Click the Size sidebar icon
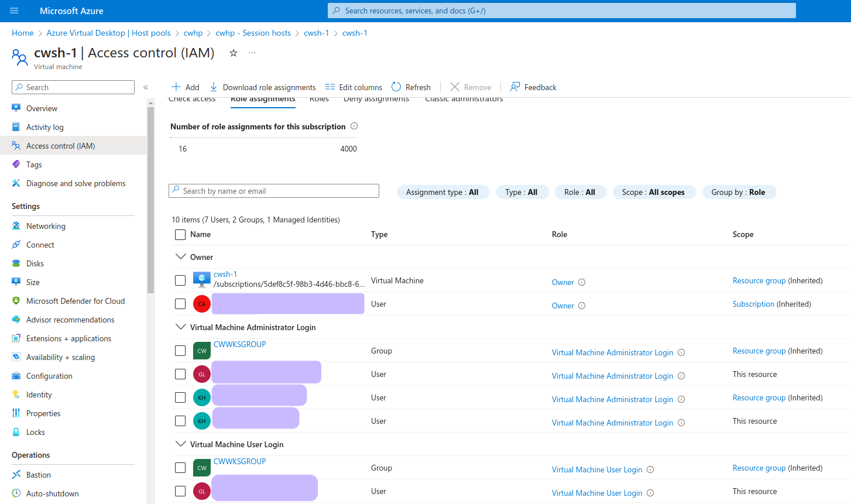The image size is (851, 504). click(x=16, y=282)
